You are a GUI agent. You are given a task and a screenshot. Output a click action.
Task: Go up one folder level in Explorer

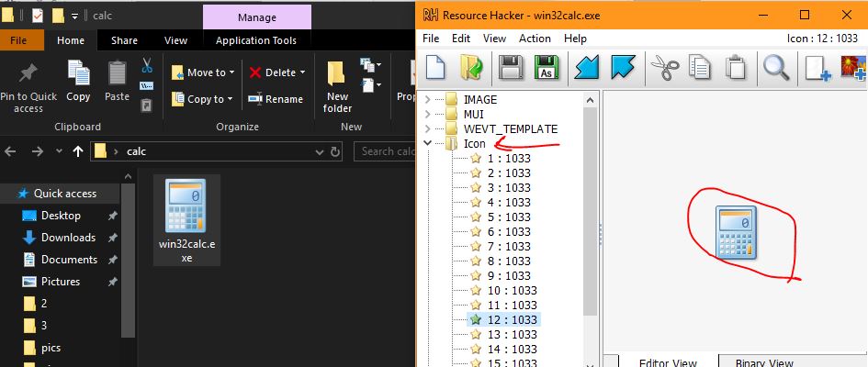(77, 151)
